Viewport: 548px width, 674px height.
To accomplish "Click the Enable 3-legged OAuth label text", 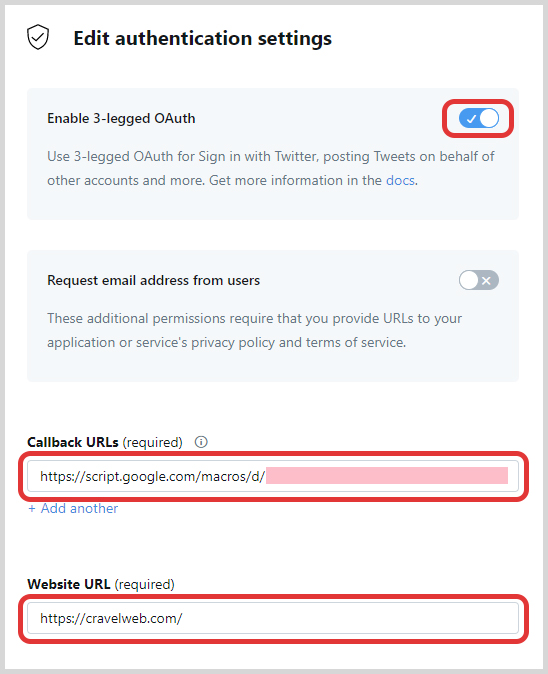I will (121, 118).
